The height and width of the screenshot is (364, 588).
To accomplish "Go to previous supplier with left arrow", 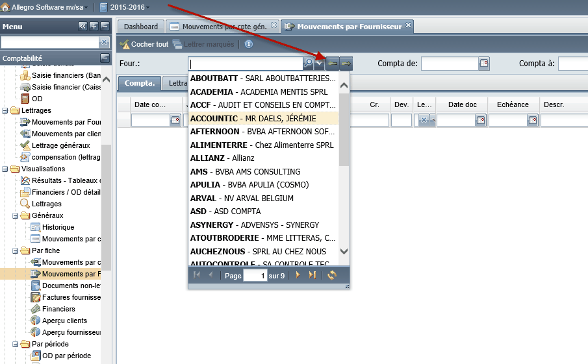I will [332, 64].
